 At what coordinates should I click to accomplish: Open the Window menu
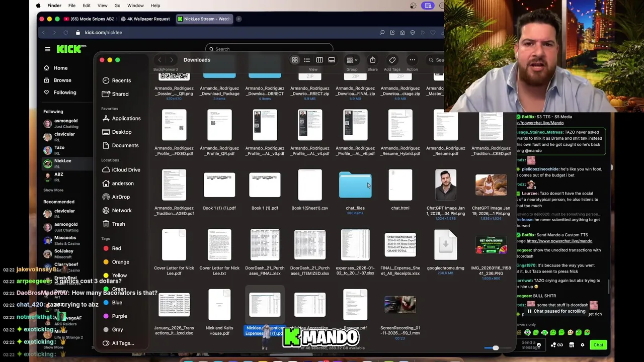click(135, 6)
